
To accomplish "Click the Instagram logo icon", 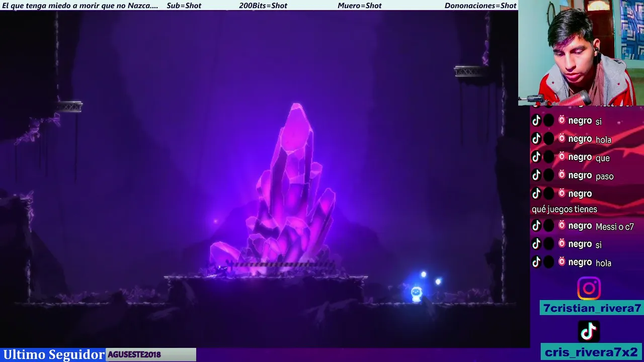I will click(x=589, y=289).
